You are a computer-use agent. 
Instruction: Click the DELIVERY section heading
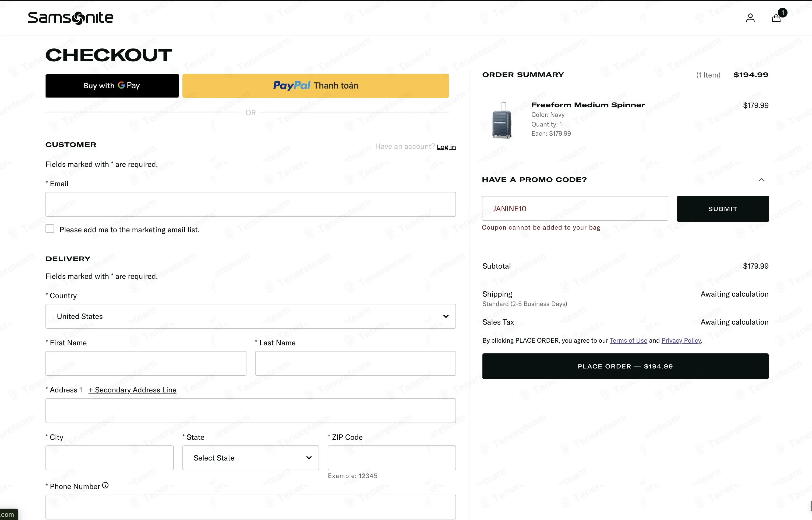click(68, 259)
